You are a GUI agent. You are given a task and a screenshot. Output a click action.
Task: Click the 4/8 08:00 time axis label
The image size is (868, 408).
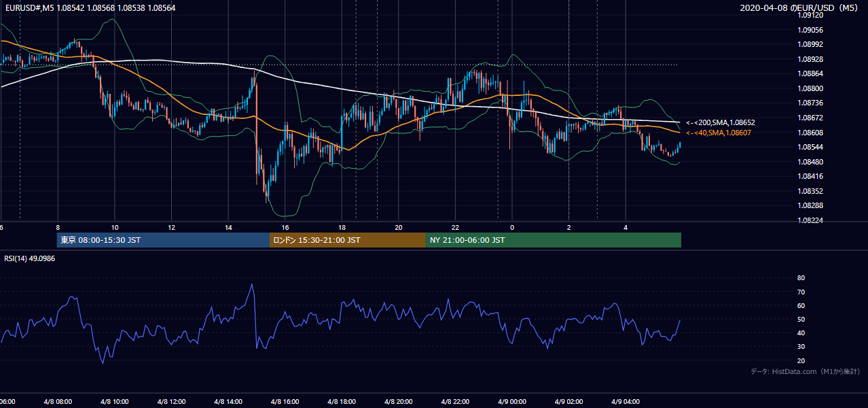58,402
